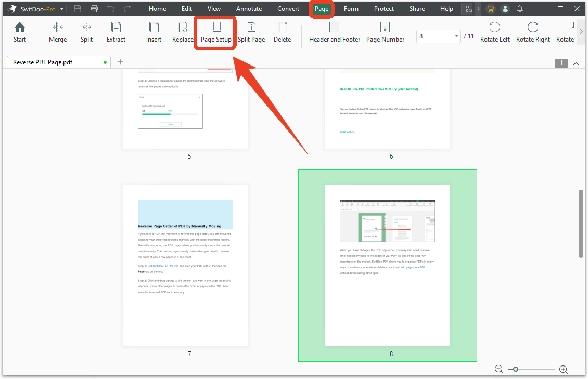Viewport: 588px width, 379px height.
Task: Open Page Setup tool
Action: pyautogui.click(x=216, y=32)
